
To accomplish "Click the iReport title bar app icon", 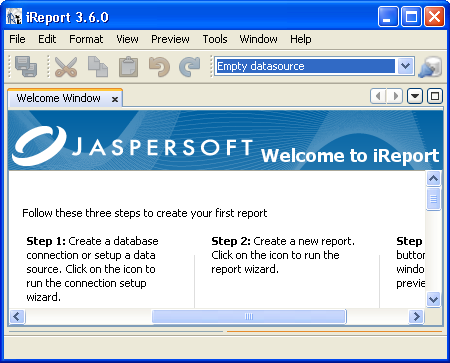I will click(14, 17).
